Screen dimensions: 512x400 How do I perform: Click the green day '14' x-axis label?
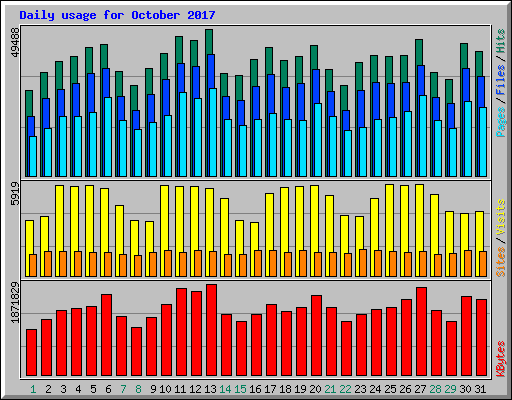click(x=225, y=389)
